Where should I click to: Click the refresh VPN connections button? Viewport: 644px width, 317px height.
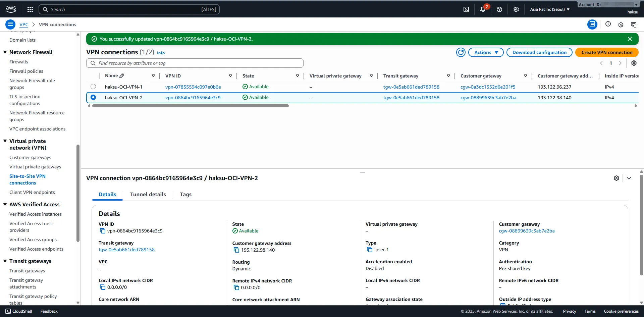click(461, 52)
